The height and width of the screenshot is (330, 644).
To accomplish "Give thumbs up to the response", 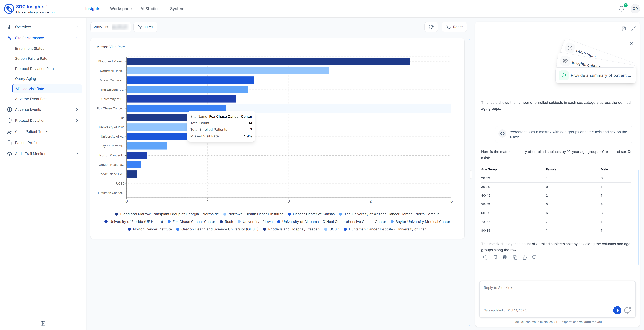I will (x=524, y=257).
